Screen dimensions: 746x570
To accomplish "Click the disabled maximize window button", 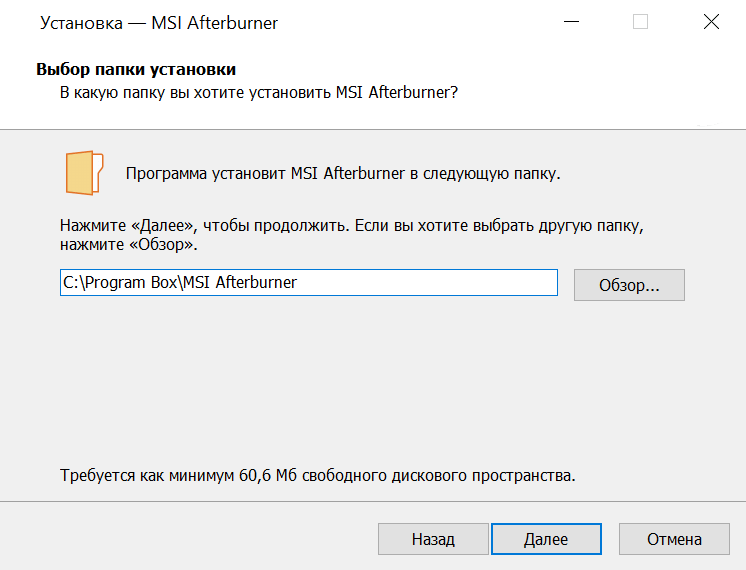I will point(640,22).
